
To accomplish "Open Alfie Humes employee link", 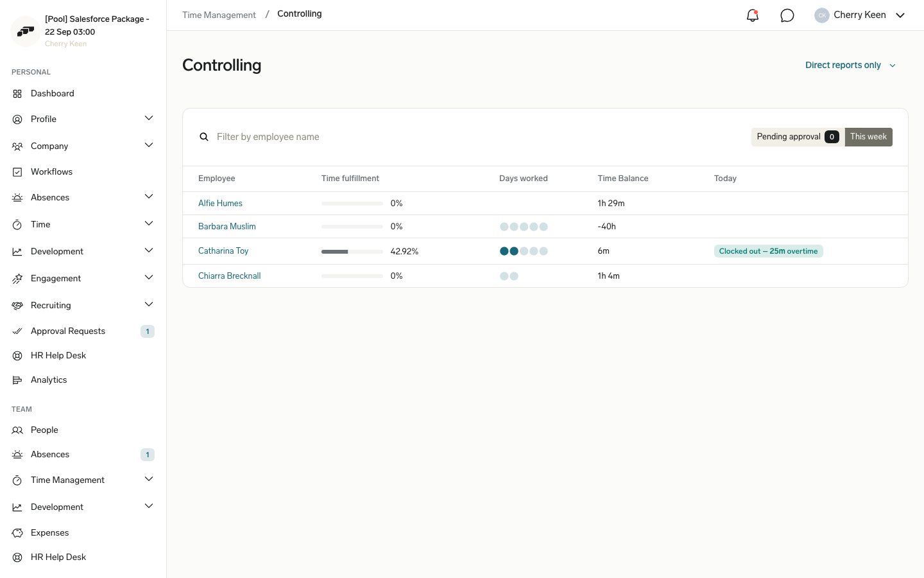I will 220,204.
